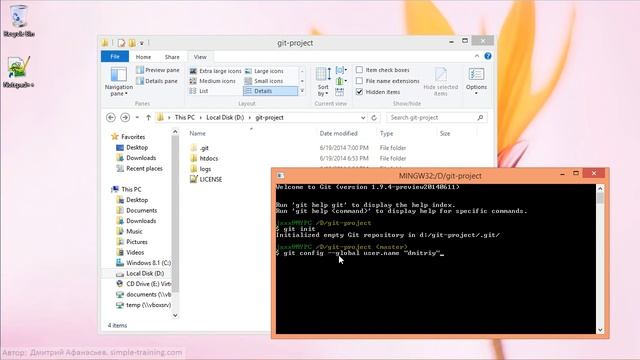Viewport: 640px width, 360px height.
Task: Choose Large icons layout
Action: coord(264,71)
